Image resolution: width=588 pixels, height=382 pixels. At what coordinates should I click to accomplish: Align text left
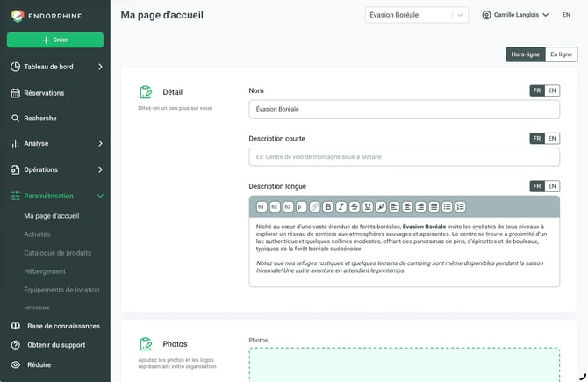click(394, 206)
